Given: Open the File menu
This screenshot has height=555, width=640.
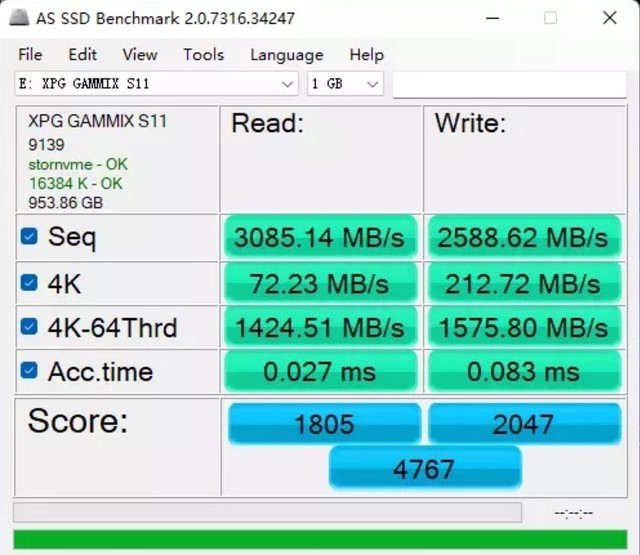Looking at the screenshot, I should (x=30, y=54).
